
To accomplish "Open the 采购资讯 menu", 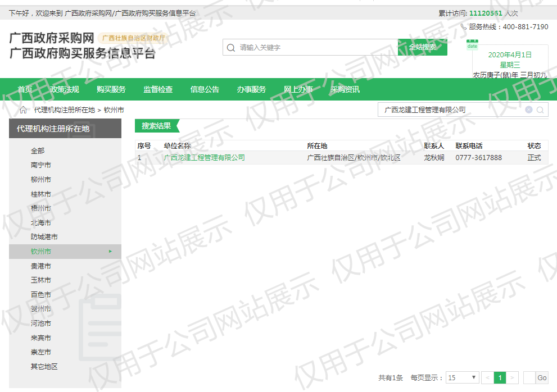I will [345, 89].
